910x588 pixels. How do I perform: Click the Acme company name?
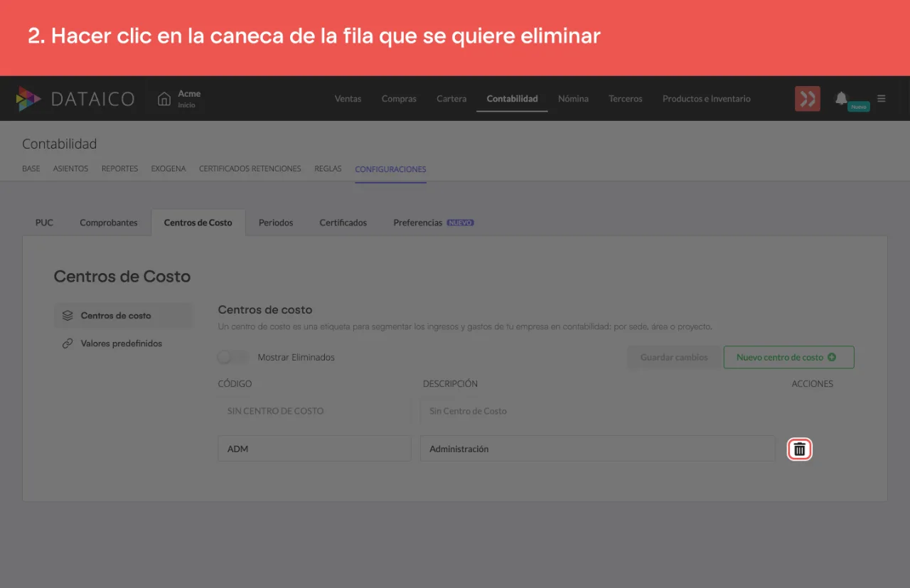click(x=189, y=94)
